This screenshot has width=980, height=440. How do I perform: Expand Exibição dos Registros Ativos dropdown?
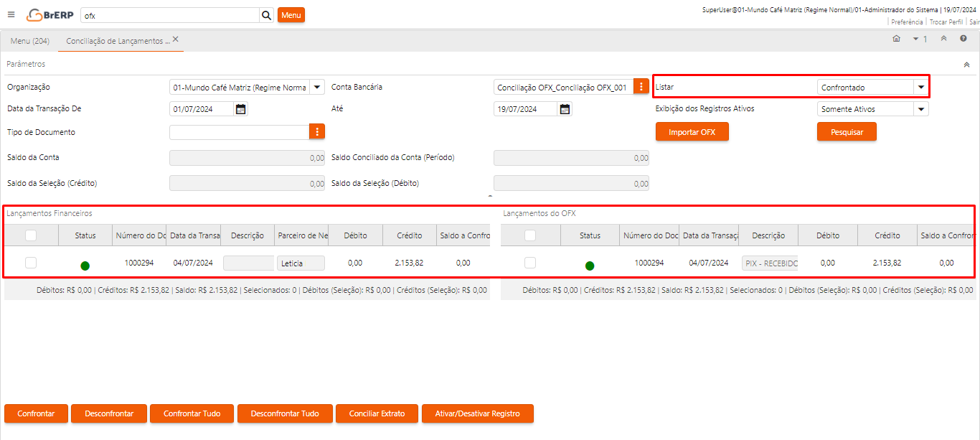click(920, 109)
